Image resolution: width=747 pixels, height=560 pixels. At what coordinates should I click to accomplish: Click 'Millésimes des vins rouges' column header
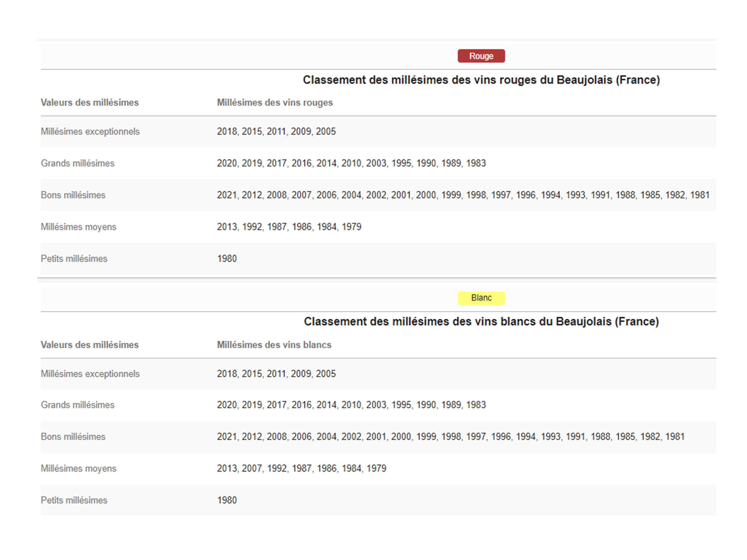pyautogui.click(x=275, y=103)
